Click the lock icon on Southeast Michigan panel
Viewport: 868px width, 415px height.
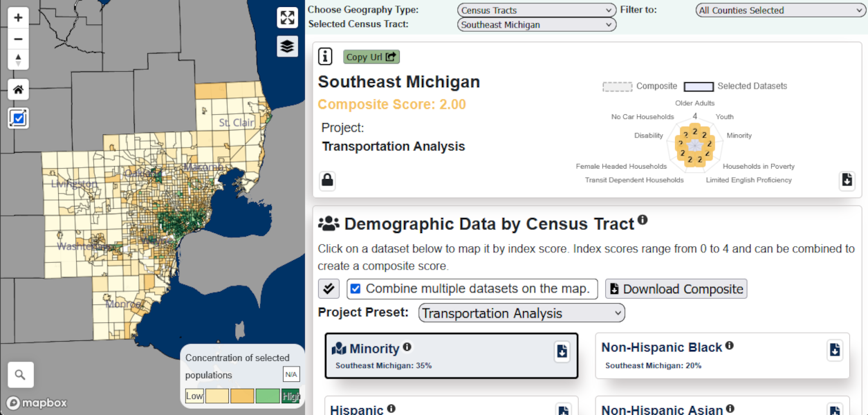pos(326,181)
